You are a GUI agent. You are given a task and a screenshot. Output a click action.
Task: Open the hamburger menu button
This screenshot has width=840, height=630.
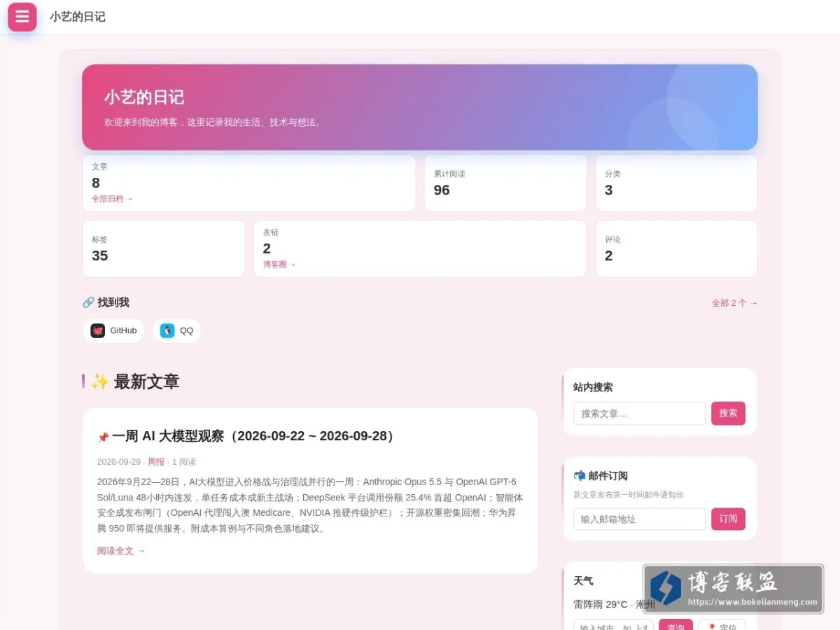tap(22, 17)
